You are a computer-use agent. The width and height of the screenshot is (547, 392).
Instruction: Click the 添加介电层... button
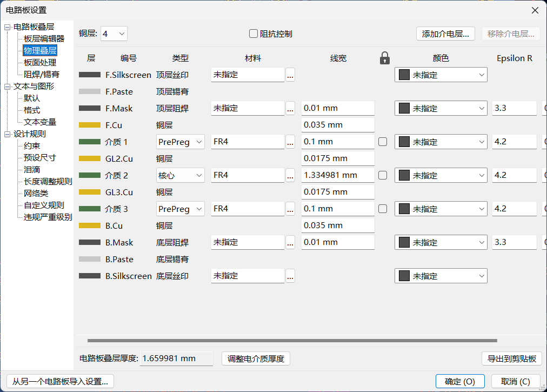pos(445,34)
